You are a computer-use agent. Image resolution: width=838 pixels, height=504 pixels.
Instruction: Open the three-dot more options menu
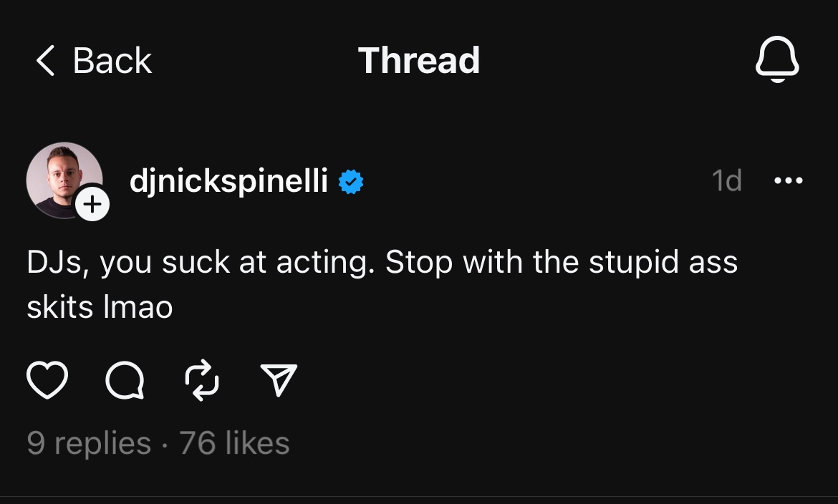[789, 180]
